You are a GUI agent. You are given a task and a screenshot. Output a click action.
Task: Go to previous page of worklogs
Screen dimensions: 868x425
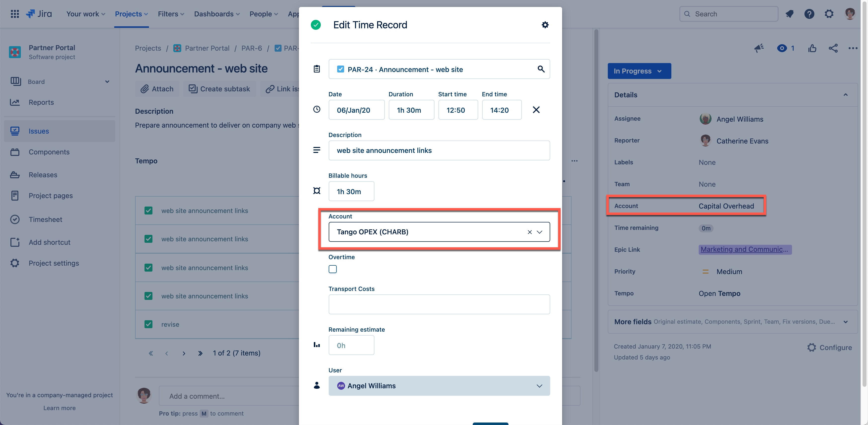pos(166,353)
